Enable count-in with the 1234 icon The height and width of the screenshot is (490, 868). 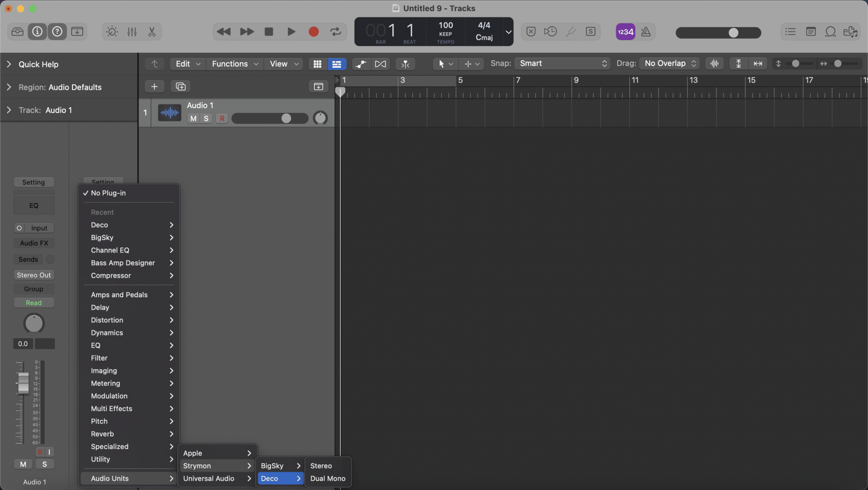625,31
